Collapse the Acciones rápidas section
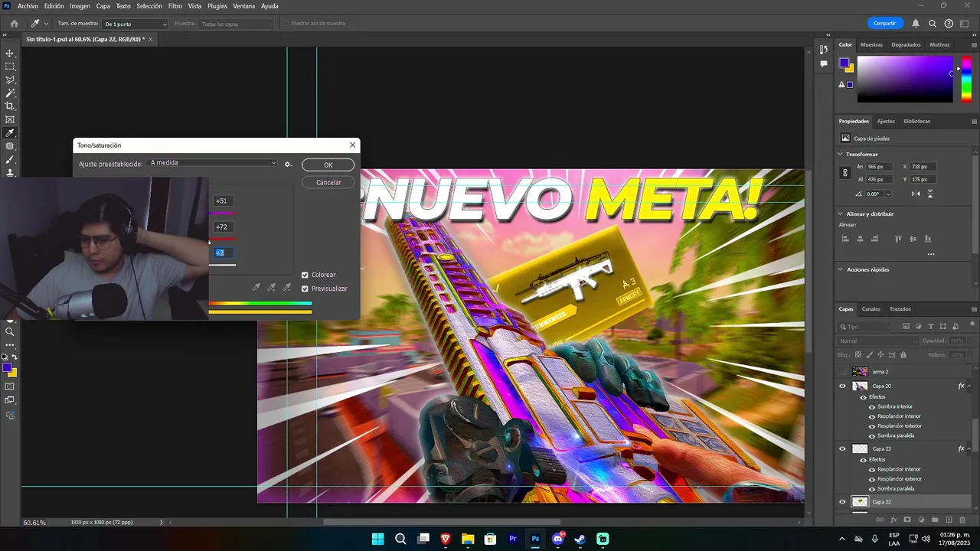The image size is (980, 551). click(x=841, y=269)
